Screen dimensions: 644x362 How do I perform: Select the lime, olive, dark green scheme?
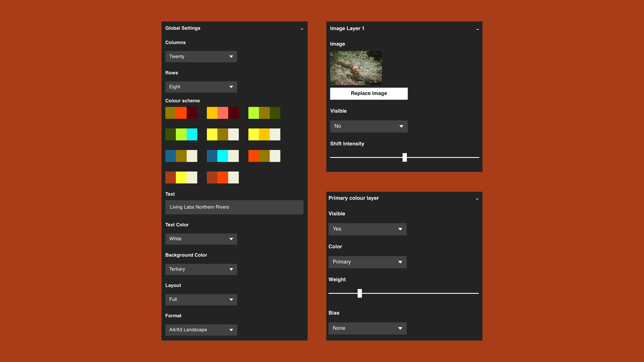pyautogui.click(x=264, y=113)
